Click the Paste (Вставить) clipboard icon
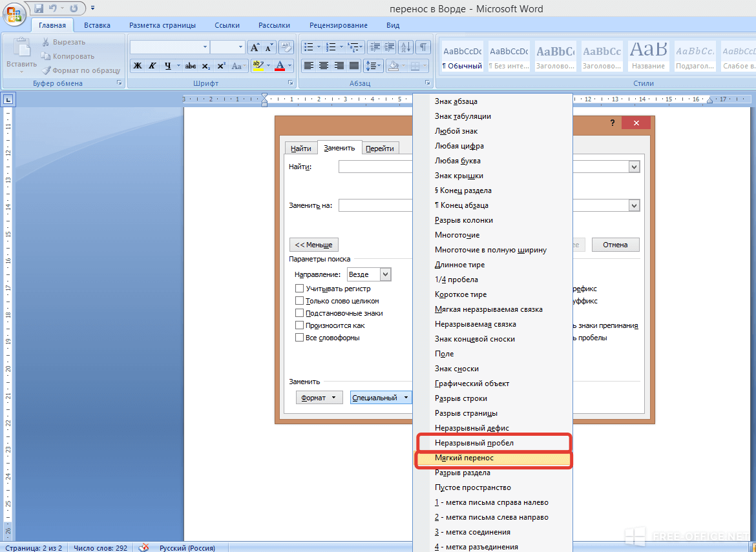 [21, 48]
